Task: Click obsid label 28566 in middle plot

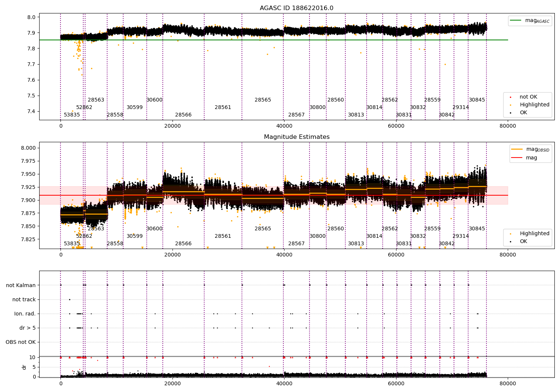Action: 183,244
